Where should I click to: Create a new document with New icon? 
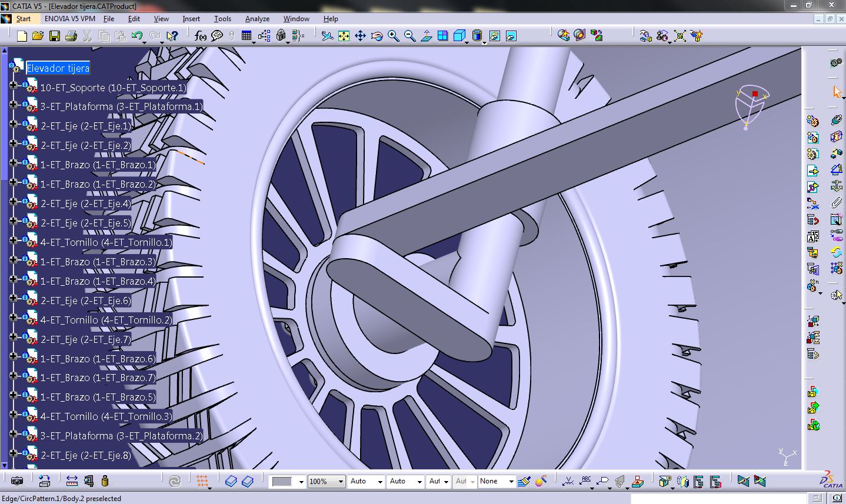(22, 36)
